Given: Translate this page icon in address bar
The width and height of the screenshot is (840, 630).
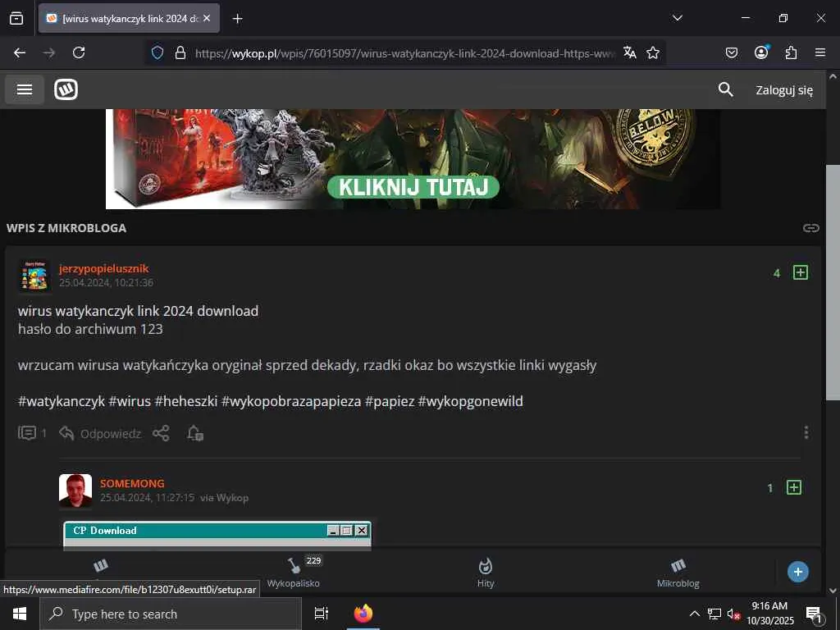Looking at the screenshot, I should click(629, 52).
